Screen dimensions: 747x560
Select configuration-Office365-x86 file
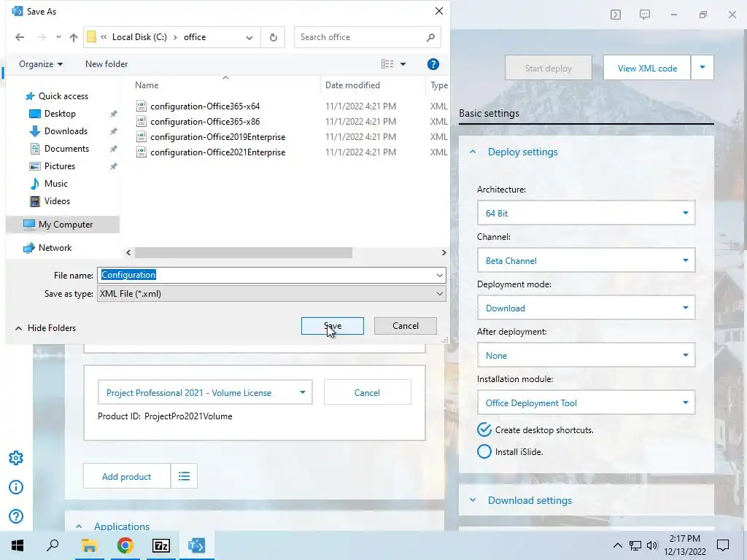(x=205, y=122)
